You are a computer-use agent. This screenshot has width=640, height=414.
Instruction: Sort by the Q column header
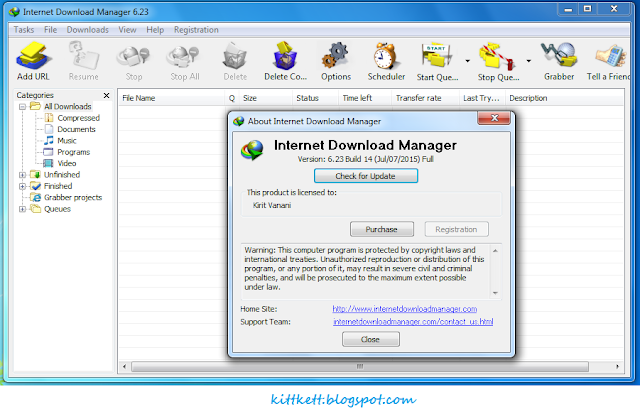pyautogui.click(x=232, y=98)
